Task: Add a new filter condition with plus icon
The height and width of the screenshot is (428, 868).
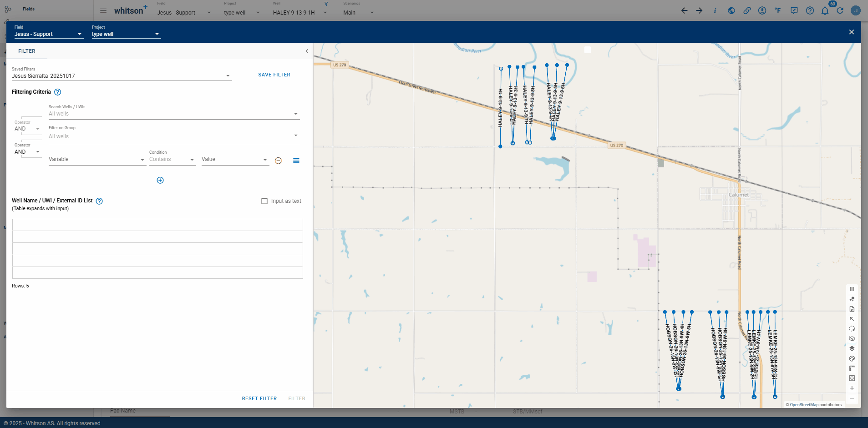Action: pos(160,180)
